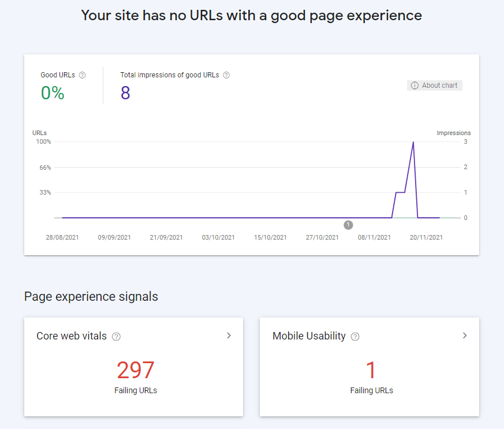Click the Mobile Usability help icon

click(x=355, y=337)
